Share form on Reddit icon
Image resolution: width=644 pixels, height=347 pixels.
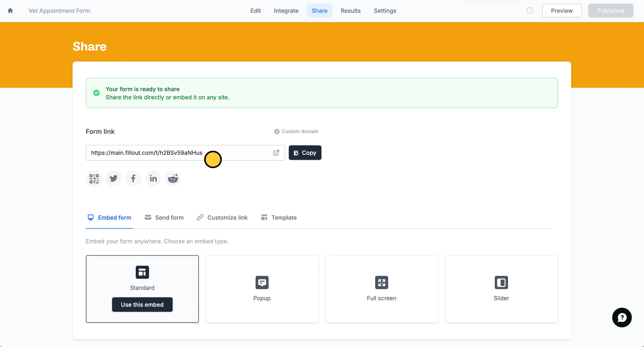(x=173, y=178)
